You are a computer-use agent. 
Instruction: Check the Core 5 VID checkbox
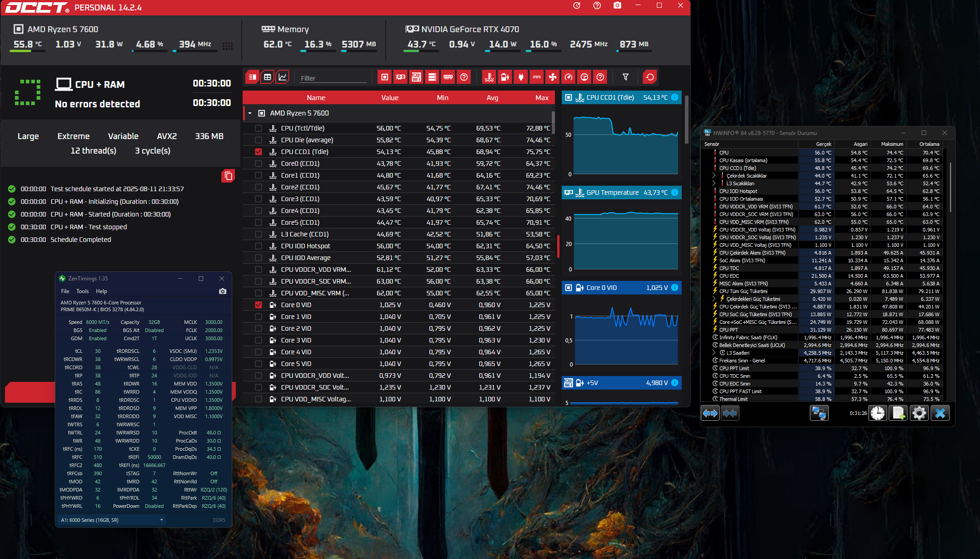point(258,364)
